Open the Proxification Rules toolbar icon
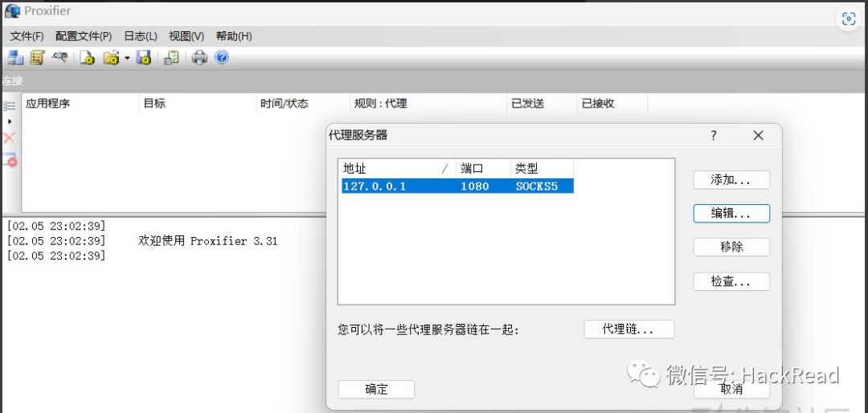868x413 pixels. (x=37, y=58)
